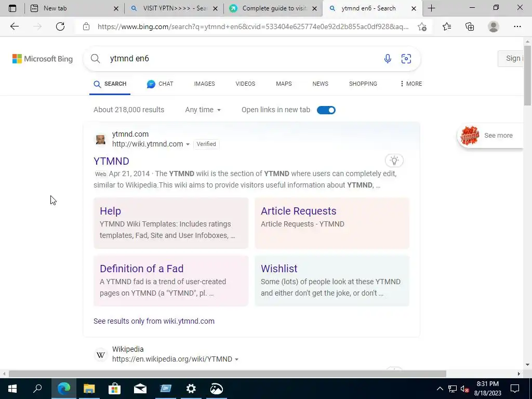Open the MORE search categories menu

click(x=411, y=84)
